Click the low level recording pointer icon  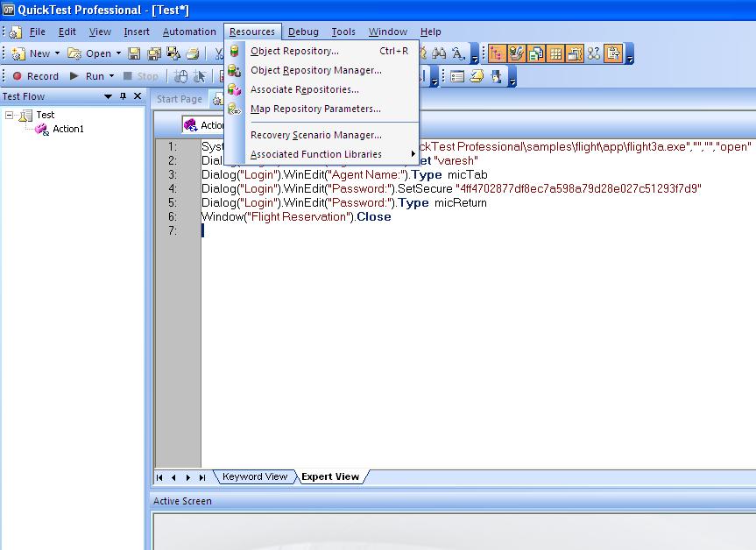(199, 76)
